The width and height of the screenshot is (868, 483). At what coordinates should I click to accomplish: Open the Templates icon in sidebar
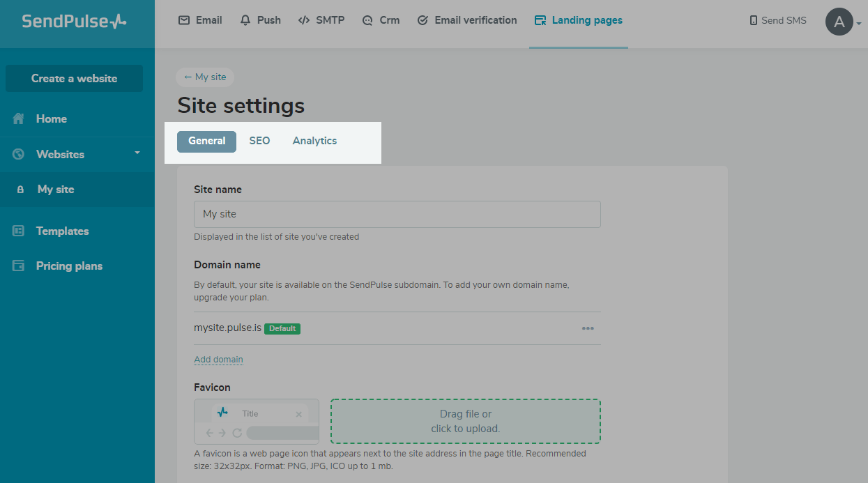tap(19, 231)
